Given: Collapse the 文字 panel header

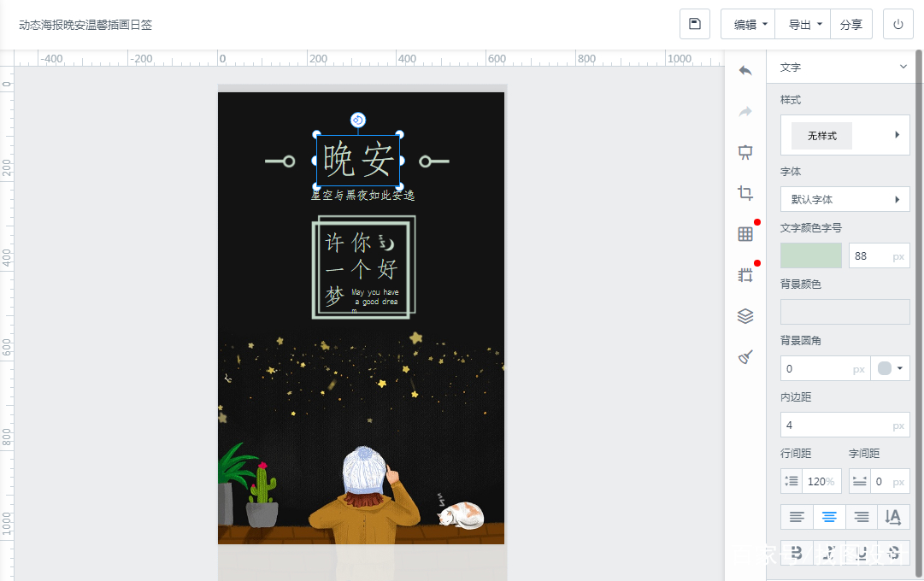Looking at the screenshot, I should [903, 67].
